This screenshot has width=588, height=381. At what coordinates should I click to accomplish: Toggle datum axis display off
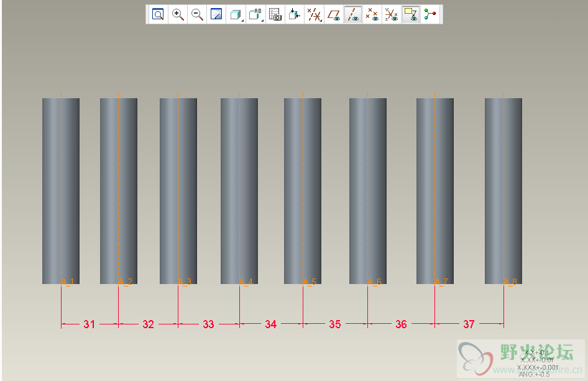click(x=353, y=14)
